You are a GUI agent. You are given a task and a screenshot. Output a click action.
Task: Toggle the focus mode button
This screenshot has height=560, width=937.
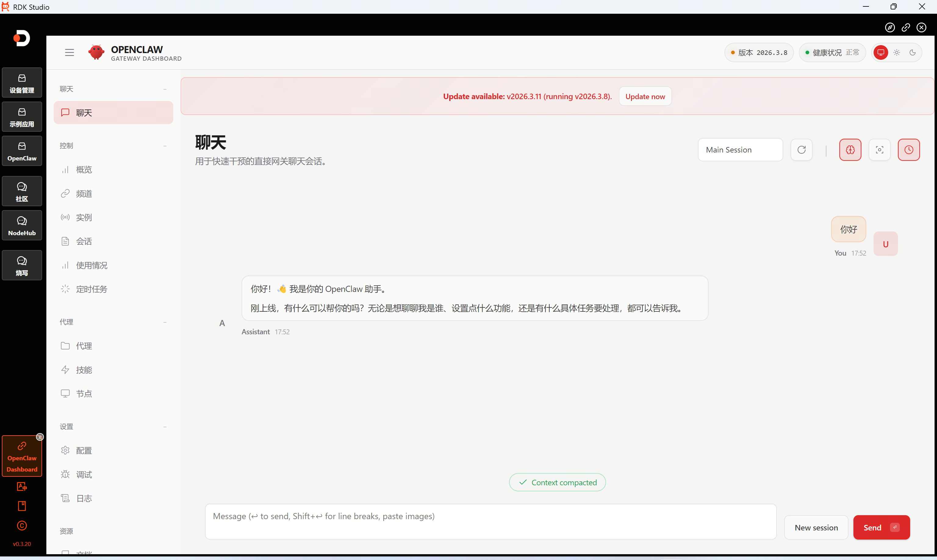click(880, 150)
